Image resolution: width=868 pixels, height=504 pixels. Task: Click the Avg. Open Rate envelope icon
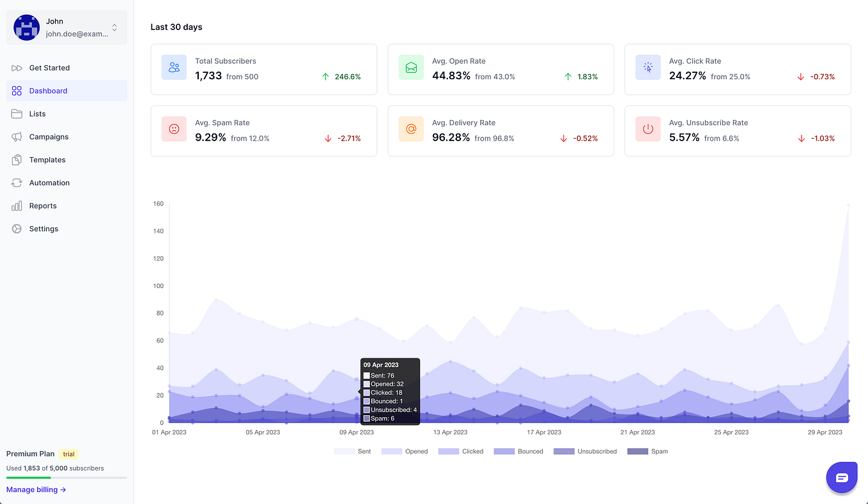pyautogui.click(x=411, y=67)
